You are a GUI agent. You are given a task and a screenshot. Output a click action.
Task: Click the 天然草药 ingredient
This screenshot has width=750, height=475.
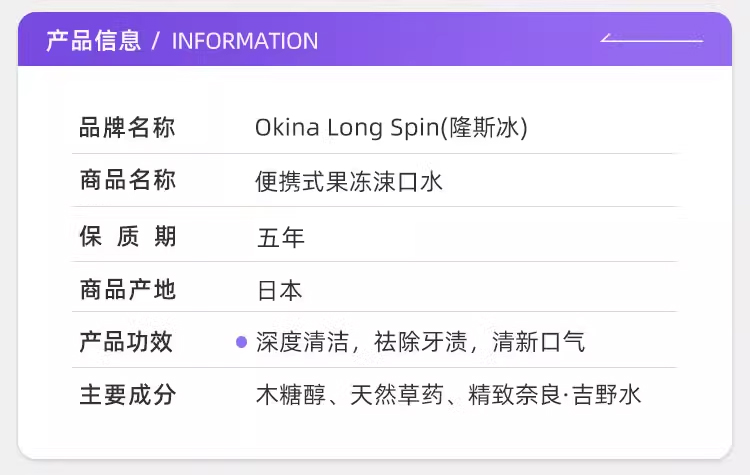[397, 395]
